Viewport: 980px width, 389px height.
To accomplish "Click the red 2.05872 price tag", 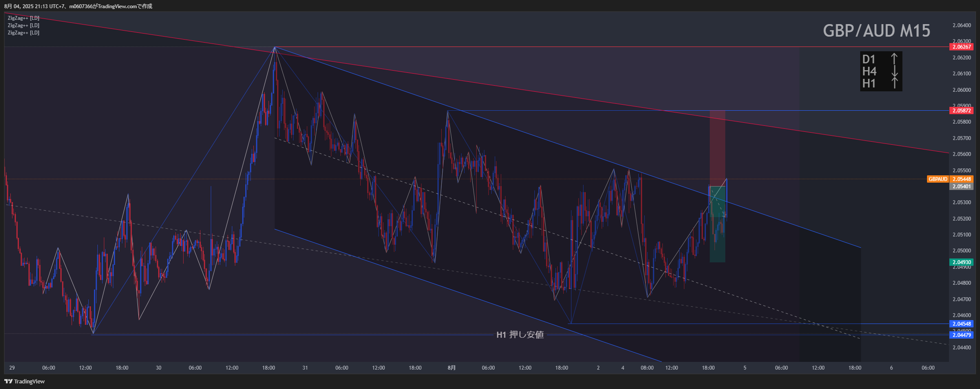I will pyautogui.click(x=961, y=111).
